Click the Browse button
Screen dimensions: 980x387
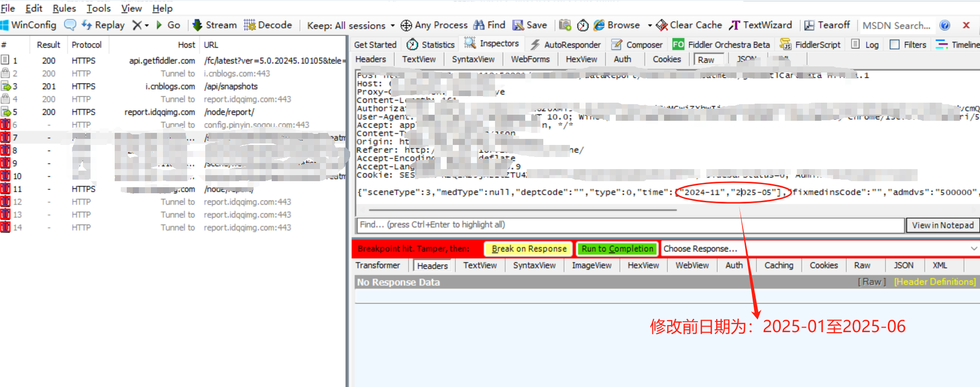click(617, 25)
